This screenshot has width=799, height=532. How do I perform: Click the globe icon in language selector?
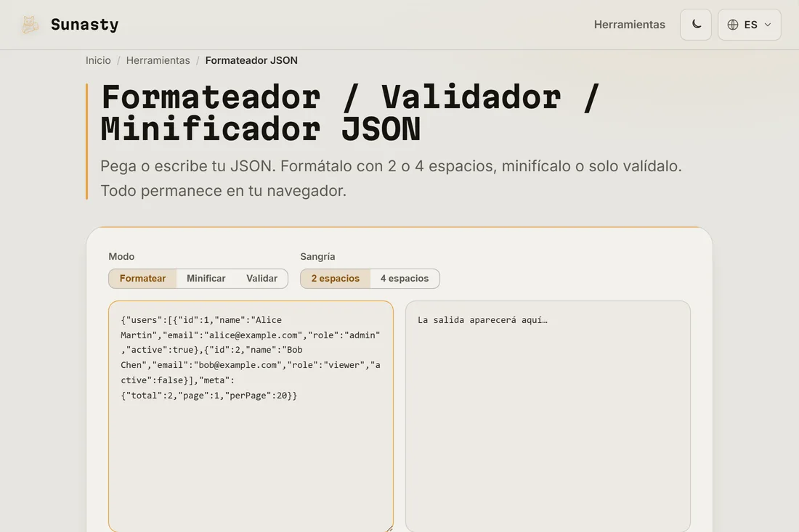click(733, 25)
